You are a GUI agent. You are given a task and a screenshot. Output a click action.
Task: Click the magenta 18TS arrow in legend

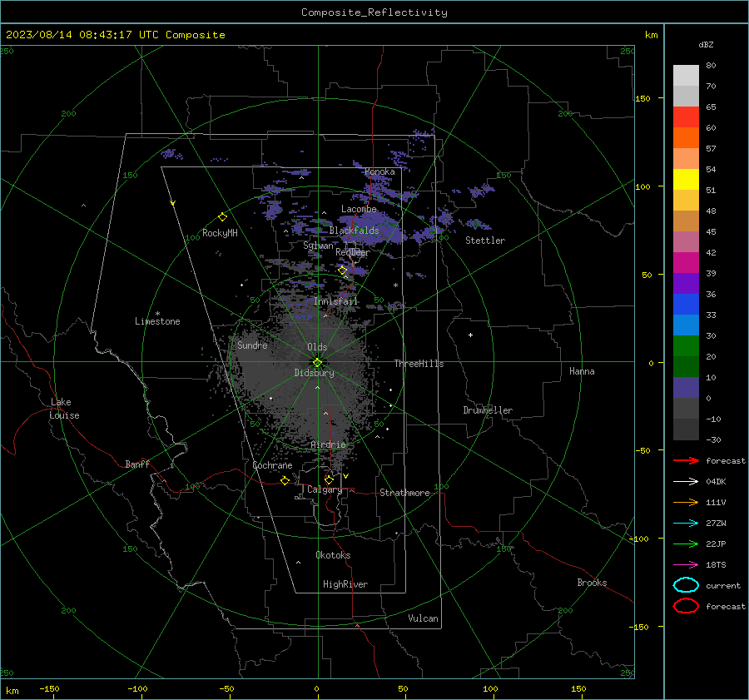pyautogui.click(x=686, y=565)
